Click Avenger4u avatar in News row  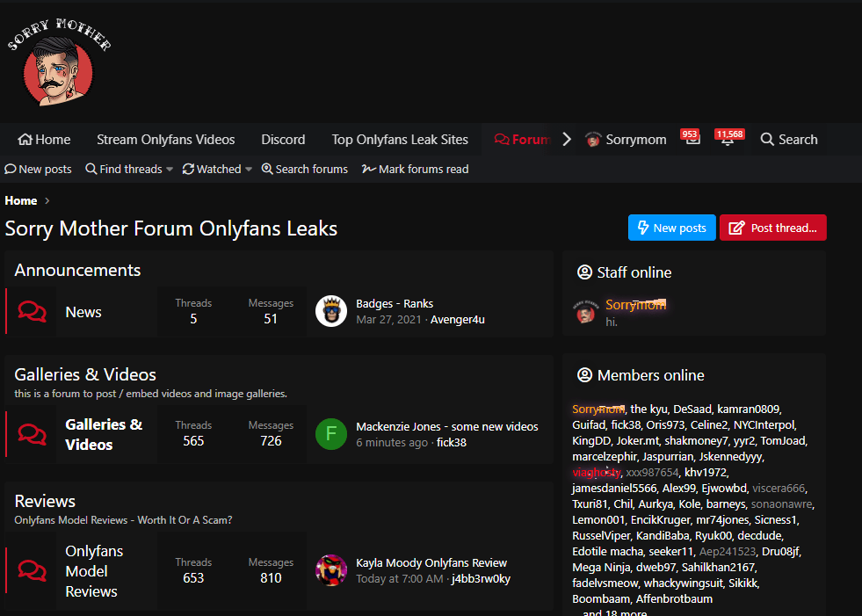(331, 311)
